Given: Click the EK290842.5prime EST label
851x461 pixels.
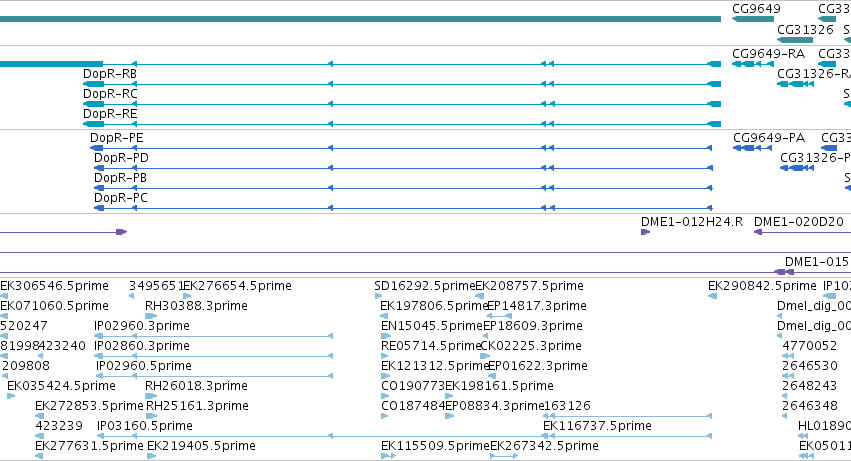Looking at the screenshot, I should point(762,286).
